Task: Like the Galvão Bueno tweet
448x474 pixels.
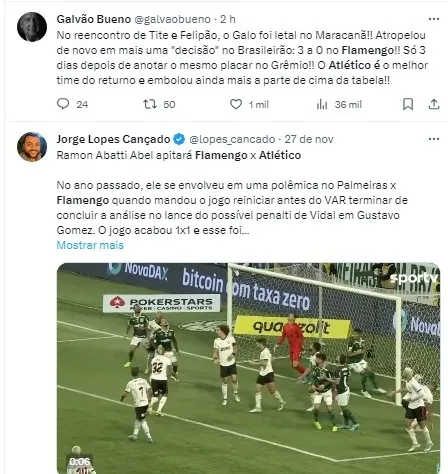Action: (x=236, y=104)
